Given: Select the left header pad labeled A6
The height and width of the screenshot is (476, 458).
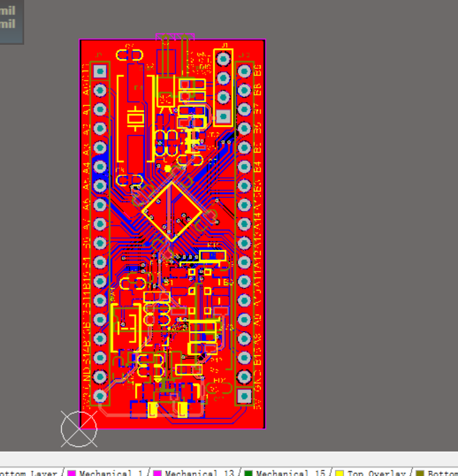Looking at the screenshot, I should coord(100,205).
